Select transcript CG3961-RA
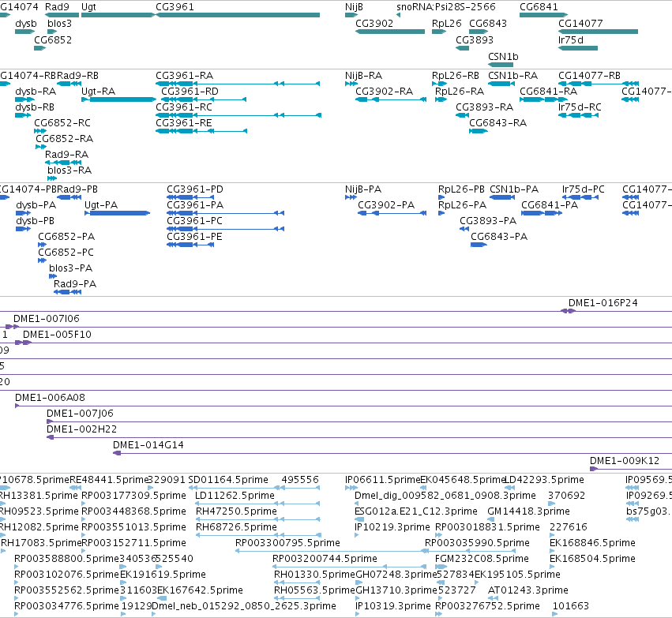The image size is (672, 618). [x=238, y=84]
